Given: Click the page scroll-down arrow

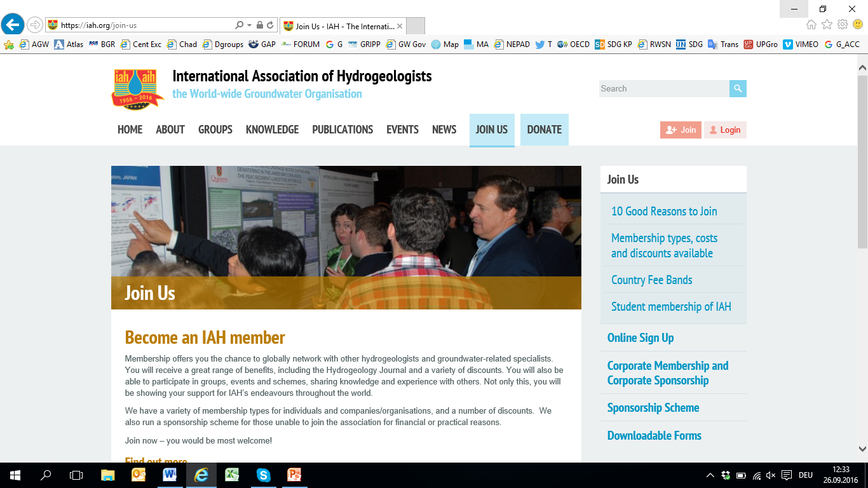Looking at the screenshot, I should point(862,449).
